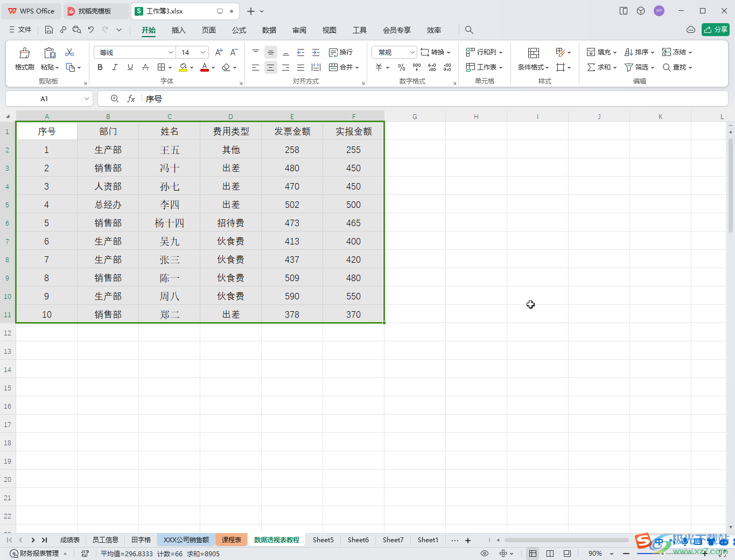Apply yellow fill highlight color
The height and width of the screenshot is (560, 735).
[183, 67]
